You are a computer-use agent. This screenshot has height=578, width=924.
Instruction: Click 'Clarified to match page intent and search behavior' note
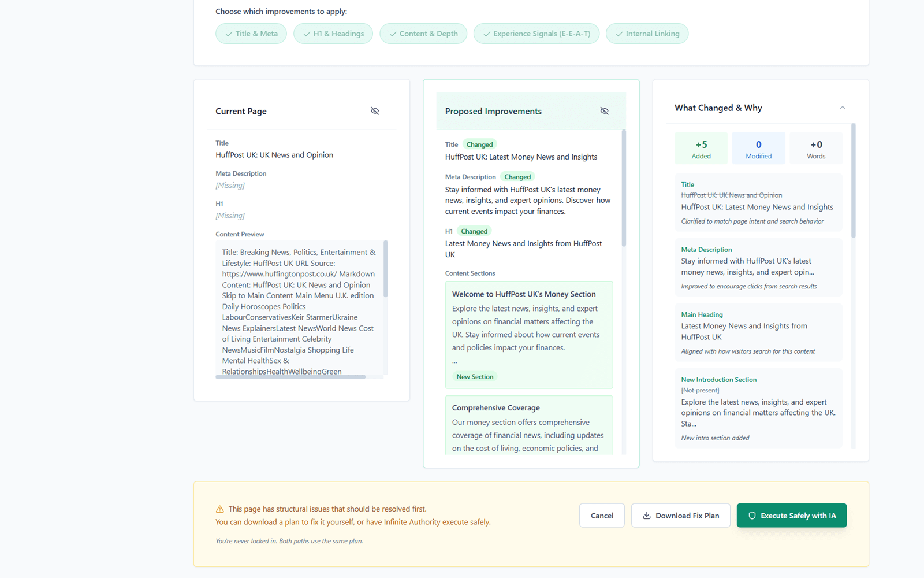(752, 221)
